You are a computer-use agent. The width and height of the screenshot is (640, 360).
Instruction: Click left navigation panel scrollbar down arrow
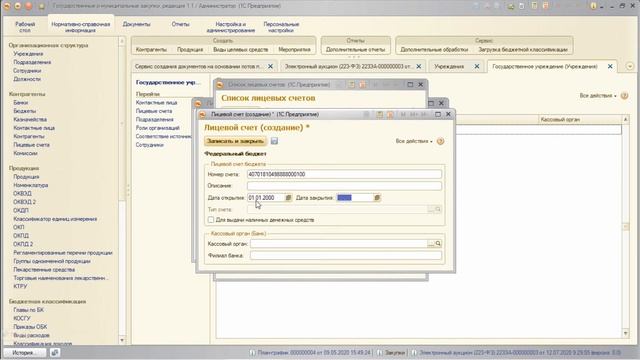click(x=122, y=340)
